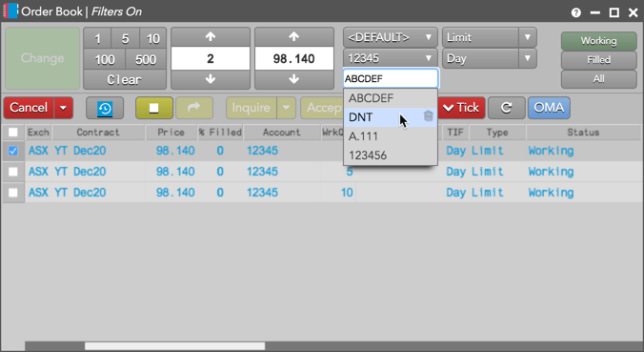Click the ABCDEF text input field
The image size is (644, 352).
[391, 78]
